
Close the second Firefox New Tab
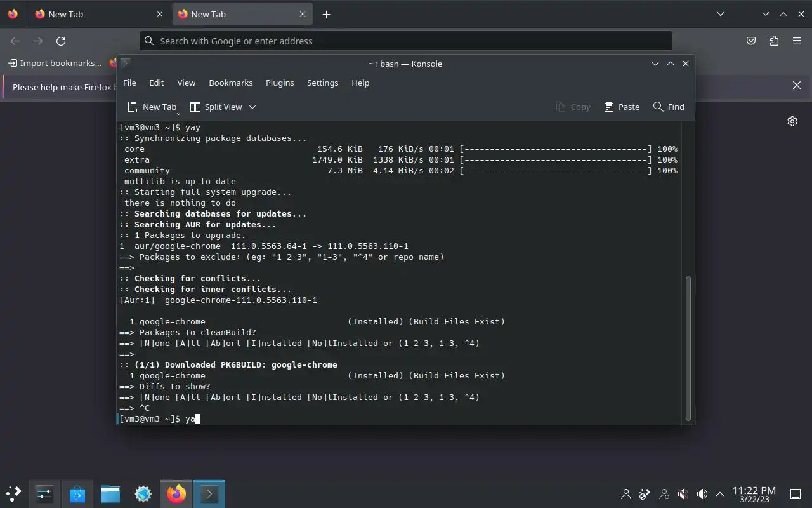tap(303, 14)
